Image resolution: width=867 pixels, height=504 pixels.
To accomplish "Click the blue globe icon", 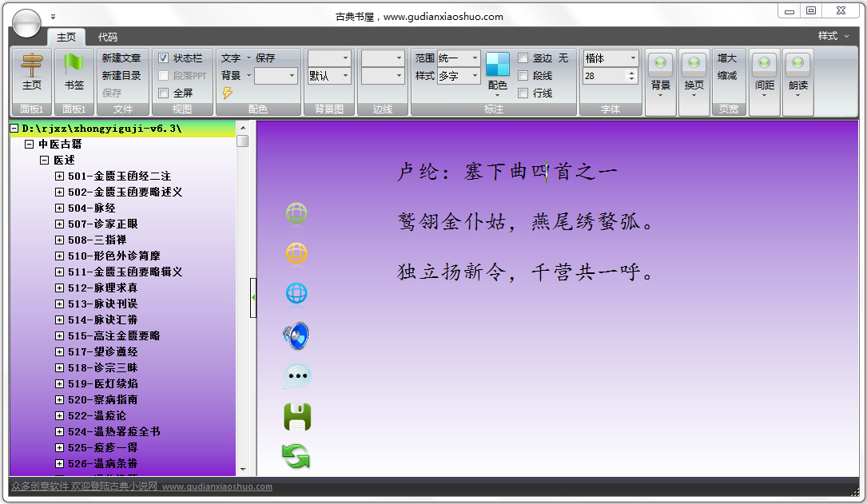I will [297, 293].
